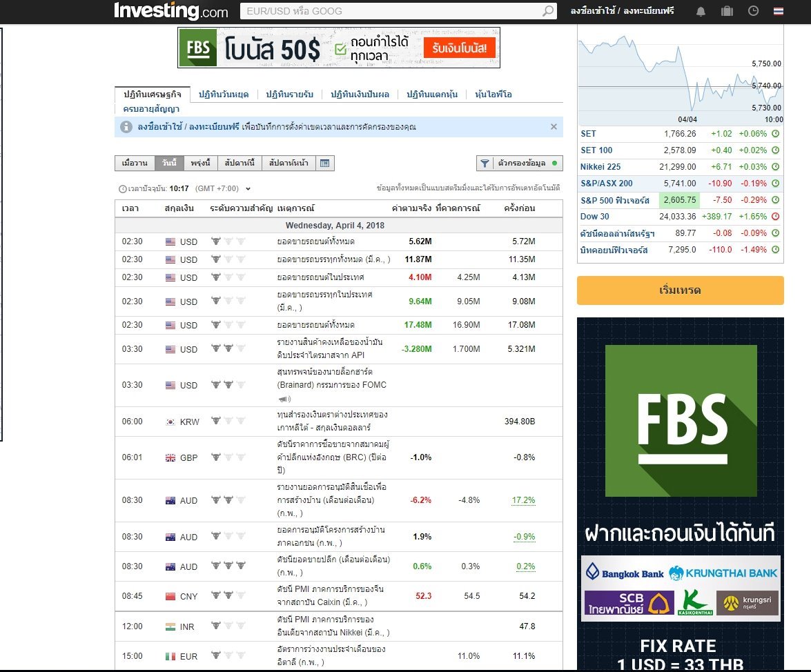Close the blue sign-in notification bar

[554, 127]
